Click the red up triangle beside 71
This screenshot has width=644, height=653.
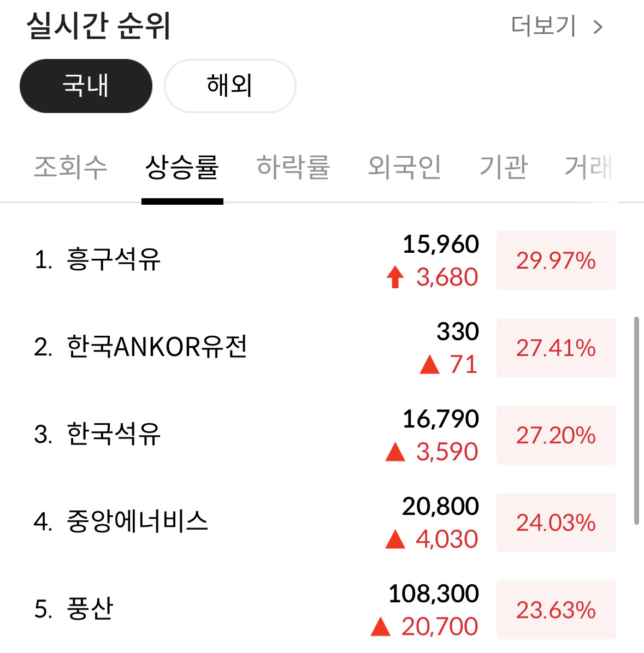tap(429, 365)
